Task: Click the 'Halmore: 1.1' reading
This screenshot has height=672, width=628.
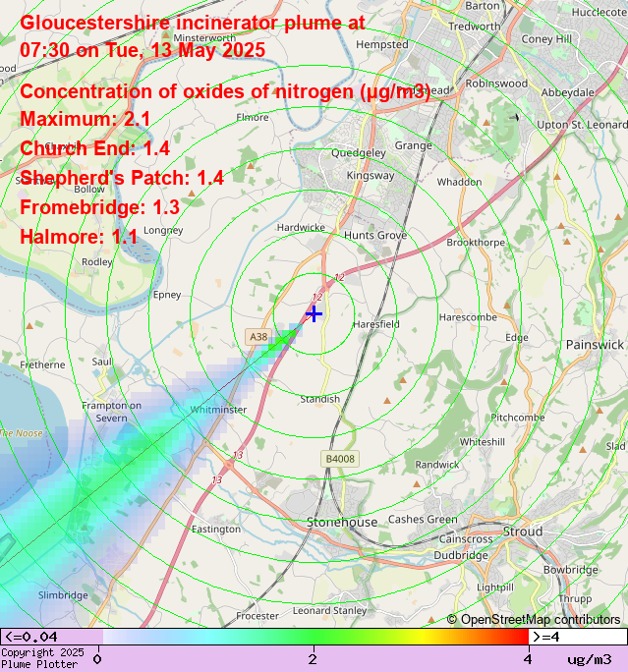Action: (x=79, y=237)
